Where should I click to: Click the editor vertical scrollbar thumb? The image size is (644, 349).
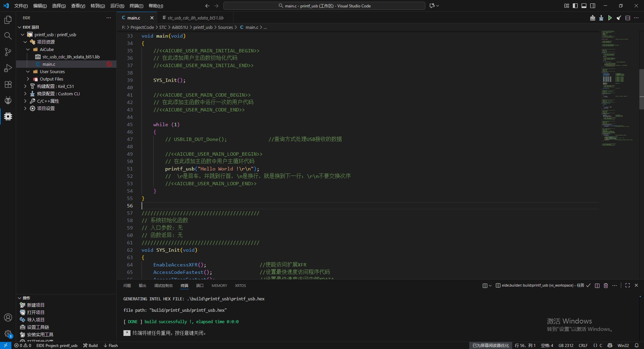[641, 89]
